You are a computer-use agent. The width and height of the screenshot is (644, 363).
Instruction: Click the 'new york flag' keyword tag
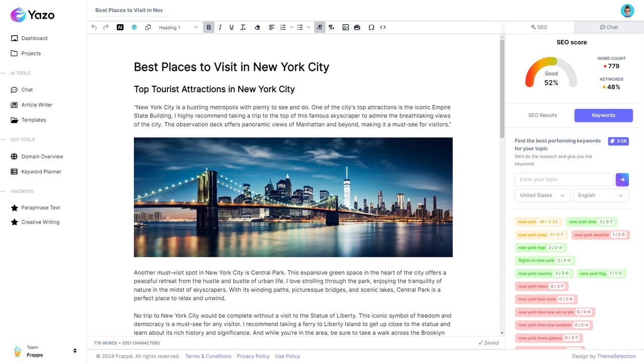[601, 274]
